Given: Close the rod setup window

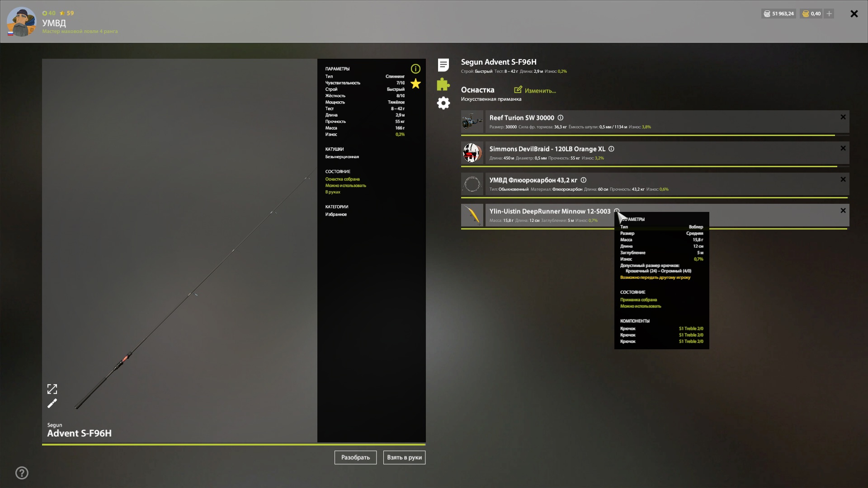Looking at the screenshot, I should 854,14.
